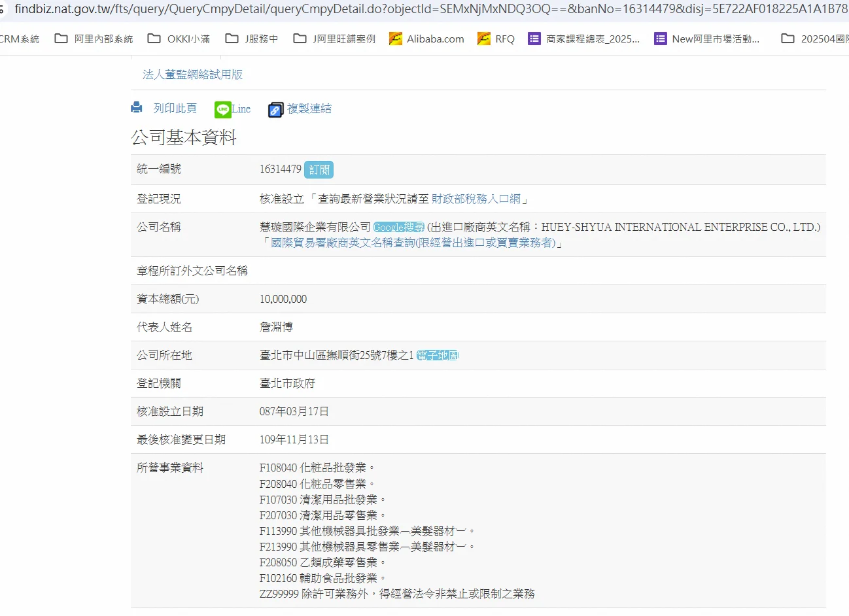Click the Alibaba.com bookmark icon
The width and height of the screenshot is (849, 616).
tap(396, 39)
